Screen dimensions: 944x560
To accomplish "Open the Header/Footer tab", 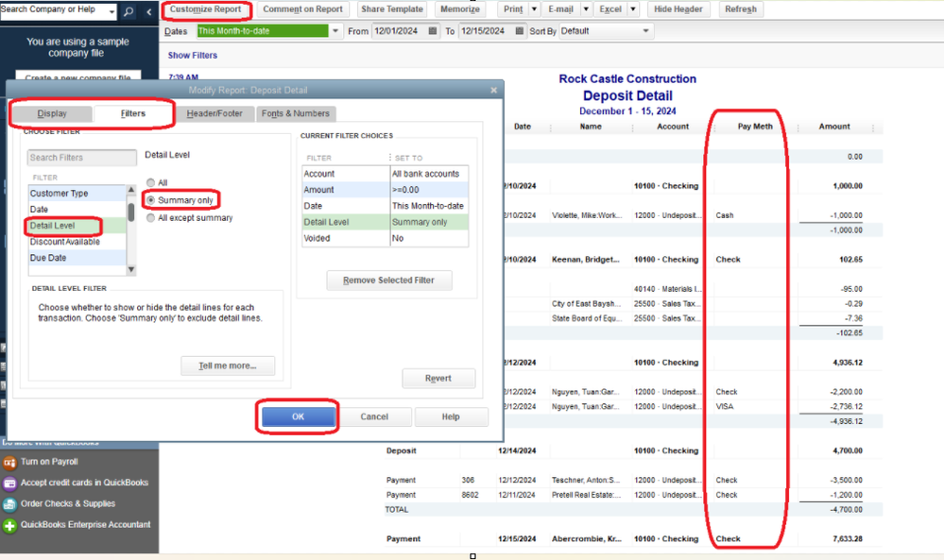I will (215, 113).
